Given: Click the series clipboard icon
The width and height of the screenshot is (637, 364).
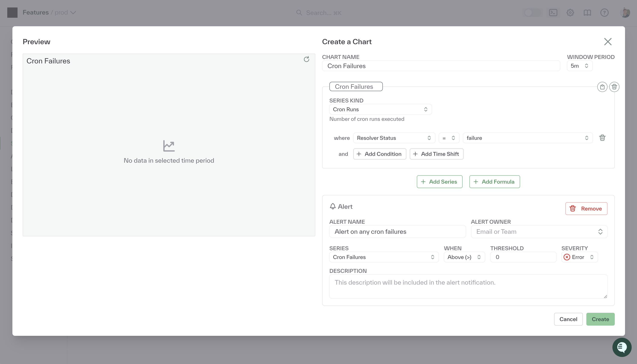Looking at the screenshot, I should pyautogui.click(x=602, y=87).
